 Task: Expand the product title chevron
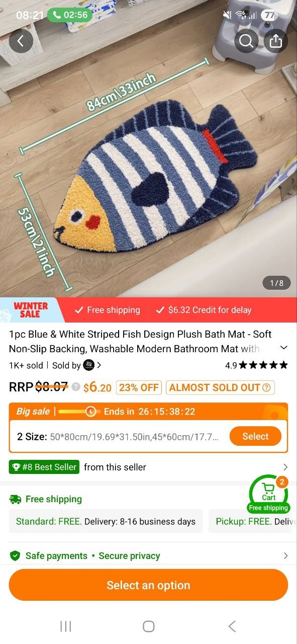pyautogui.click(x=283, y=348)
